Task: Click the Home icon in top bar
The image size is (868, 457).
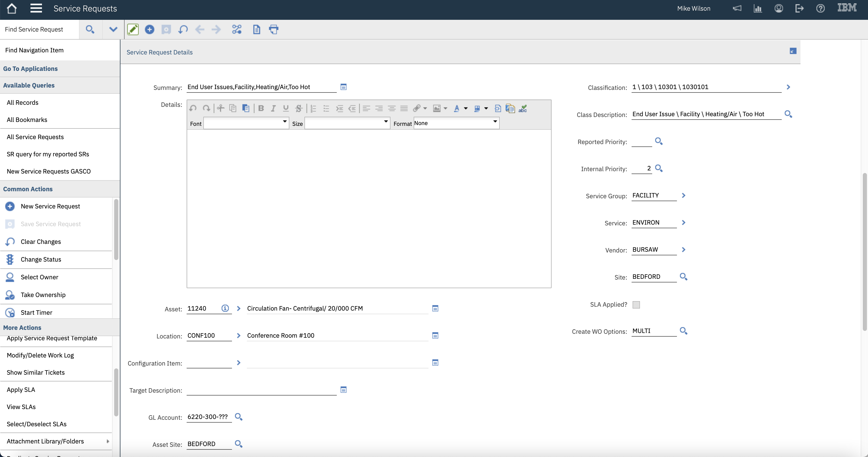Action: click(11, 8)
